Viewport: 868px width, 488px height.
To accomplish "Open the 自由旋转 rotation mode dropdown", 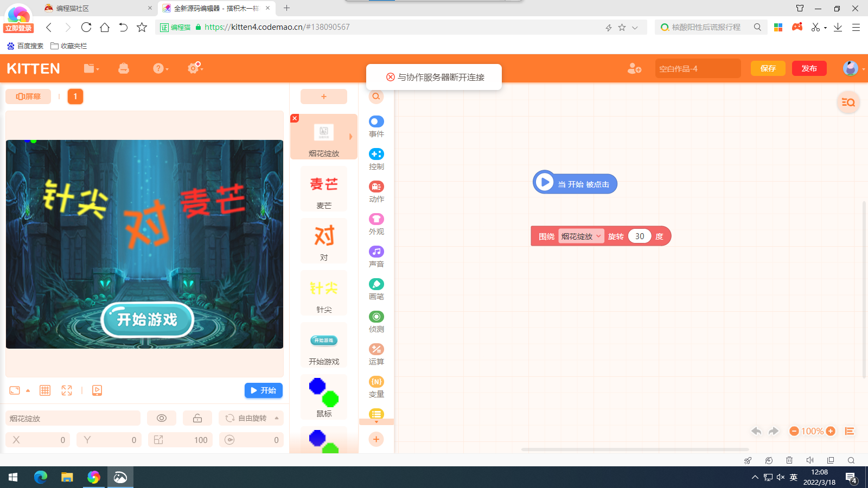I will pos(251,418).
